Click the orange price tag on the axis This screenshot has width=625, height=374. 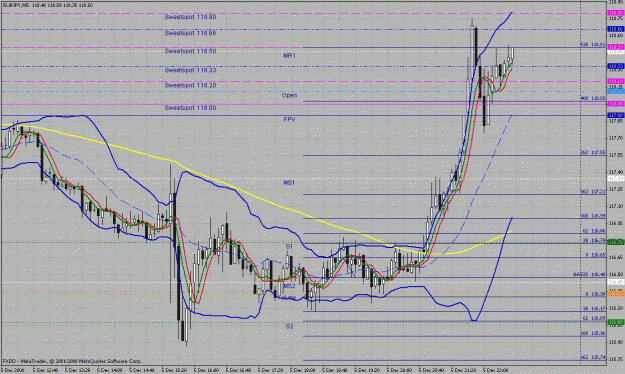click(616, 294)
